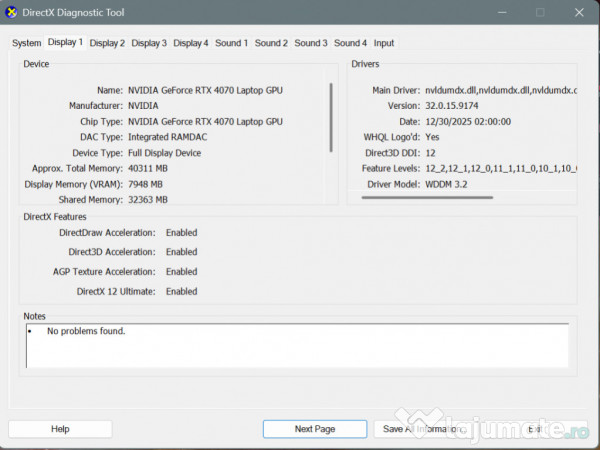Minimize the DirectX Diagnostic Tool window
The image size is (600, 450).
click(497, 12)
